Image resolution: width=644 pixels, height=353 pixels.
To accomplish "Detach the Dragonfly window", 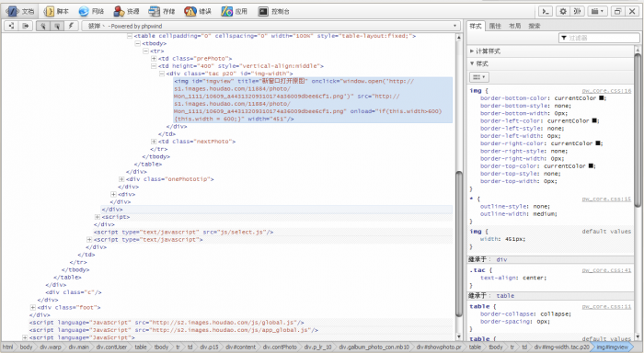I will click(617, 12).
